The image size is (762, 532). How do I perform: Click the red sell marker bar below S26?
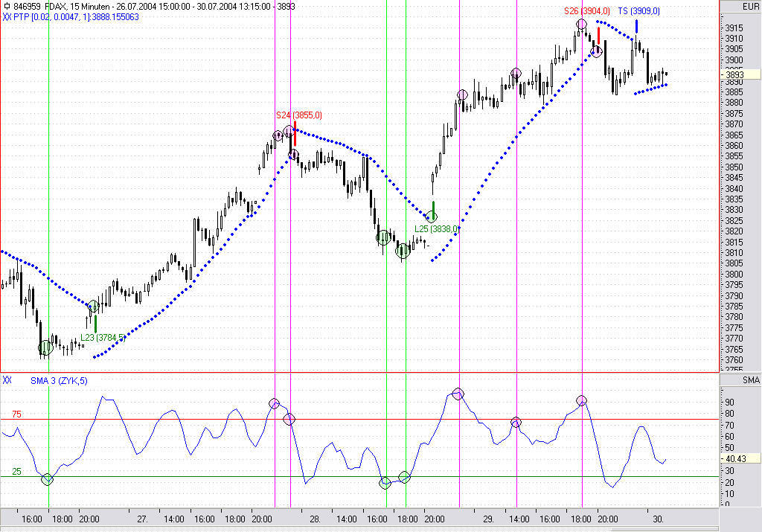click(599, 36)
